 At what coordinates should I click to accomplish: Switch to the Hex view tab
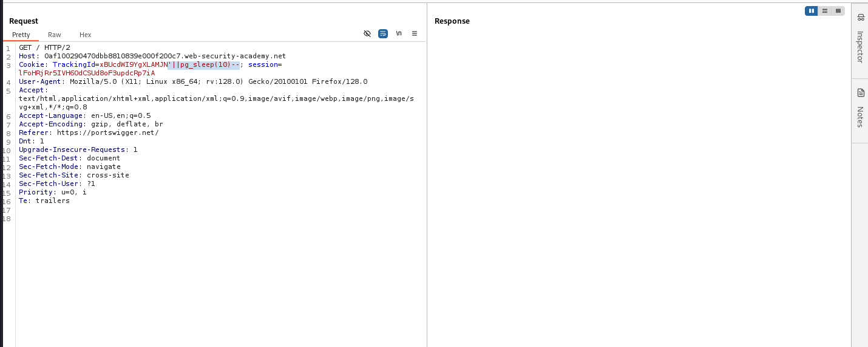pos(86,35)
